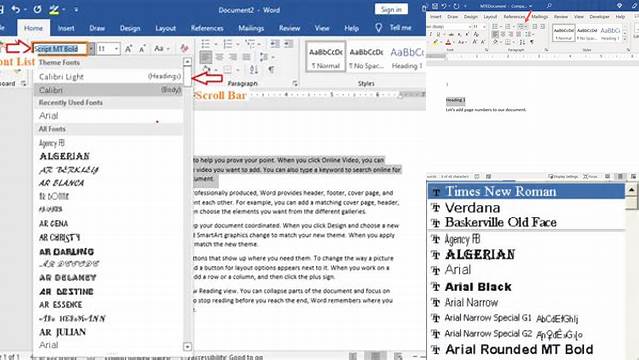
Task: Open the Design ribbon tab
Action: pyautogui.click(x=130, y=28)
